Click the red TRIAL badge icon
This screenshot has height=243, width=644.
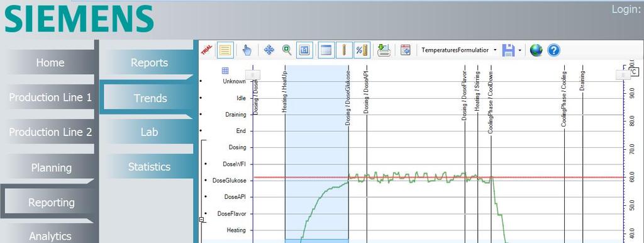[x=206, y=50]
